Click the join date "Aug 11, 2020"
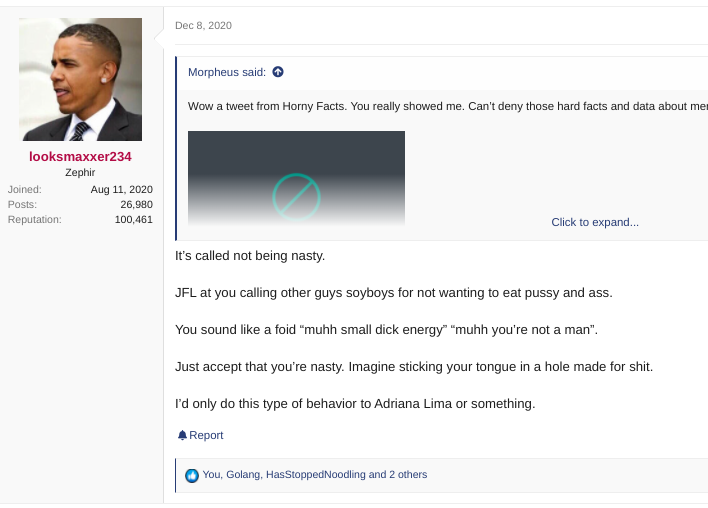This screenshot has height=508, width=708. 121,189
